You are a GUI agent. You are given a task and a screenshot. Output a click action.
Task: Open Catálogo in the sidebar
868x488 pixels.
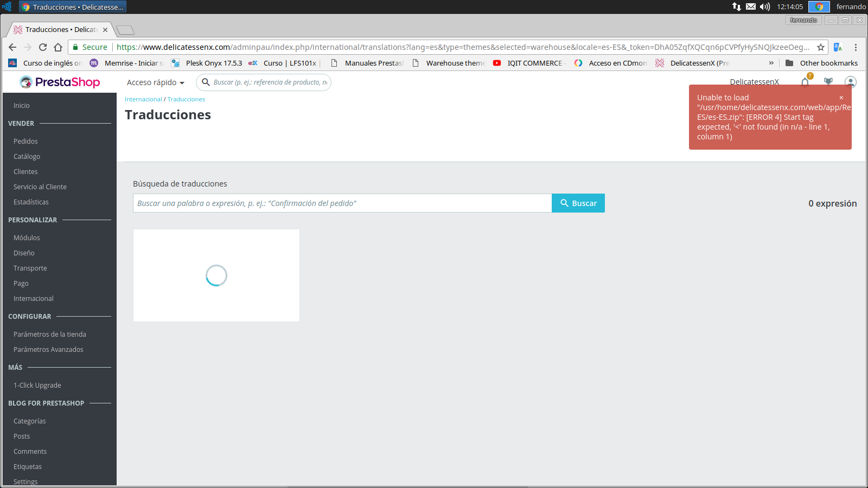click(x=27, y=157)
